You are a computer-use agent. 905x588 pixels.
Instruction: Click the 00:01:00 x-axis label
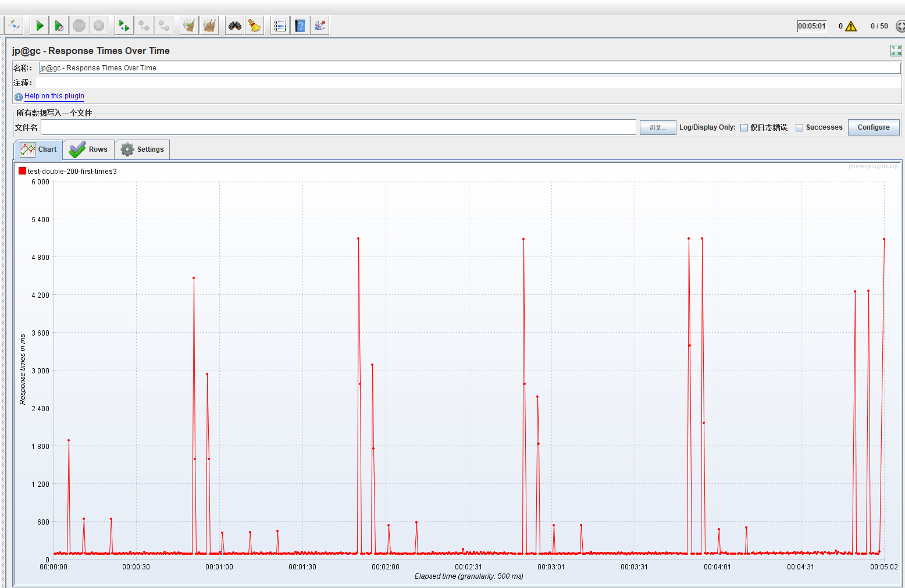[219, 567]
